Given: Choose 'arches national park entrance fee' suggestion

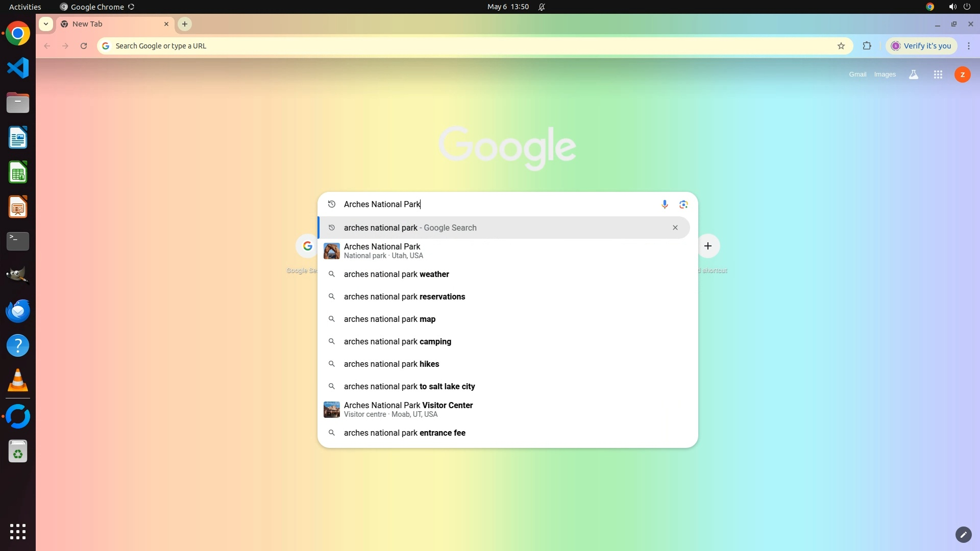Looking at the screenshot, I should (x=404, y=433).
